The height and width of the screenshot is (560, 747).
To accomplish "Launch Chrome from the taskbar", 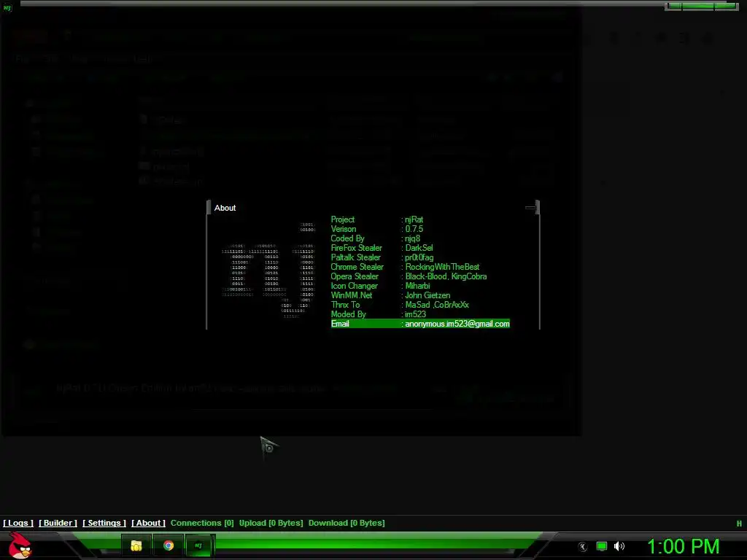I will click(x=169, y=545).
